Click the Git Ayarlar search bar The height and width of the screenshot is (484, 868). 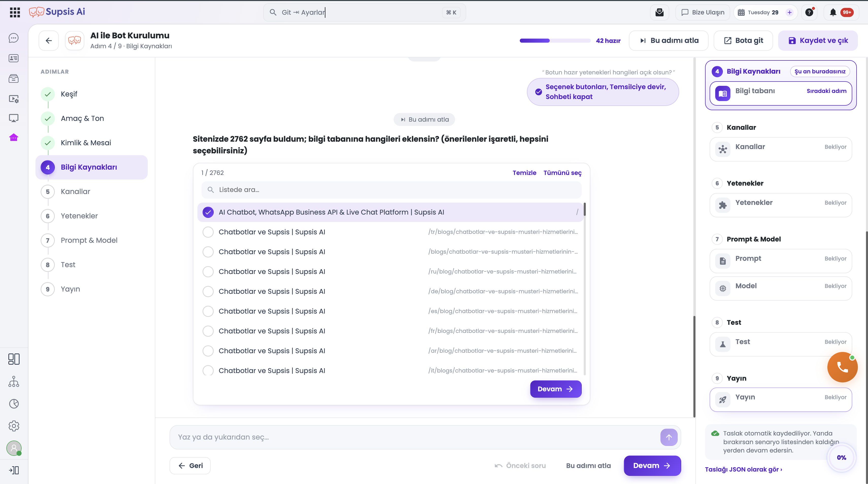364,12
